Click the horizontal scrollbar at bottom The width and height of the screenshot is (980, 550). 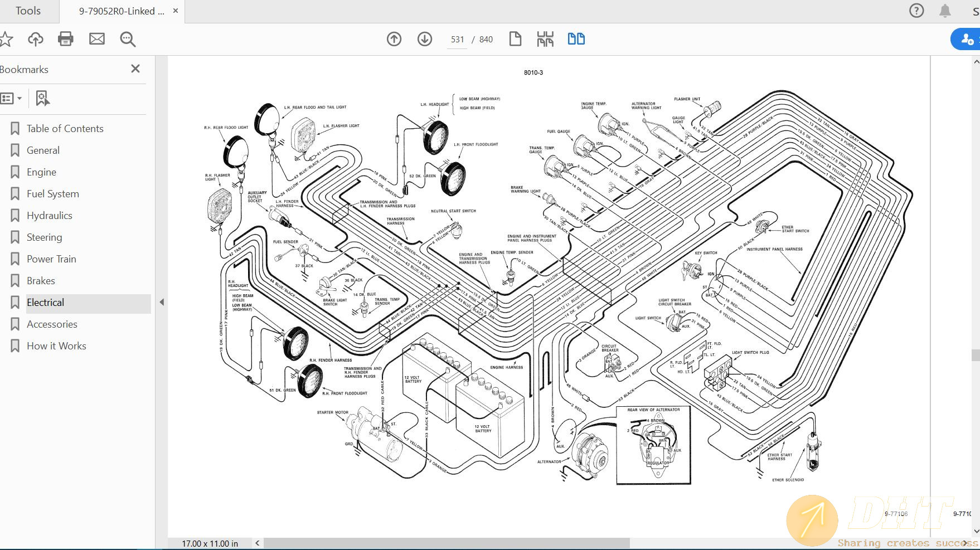pyautogui.click(x=446, y=543)
